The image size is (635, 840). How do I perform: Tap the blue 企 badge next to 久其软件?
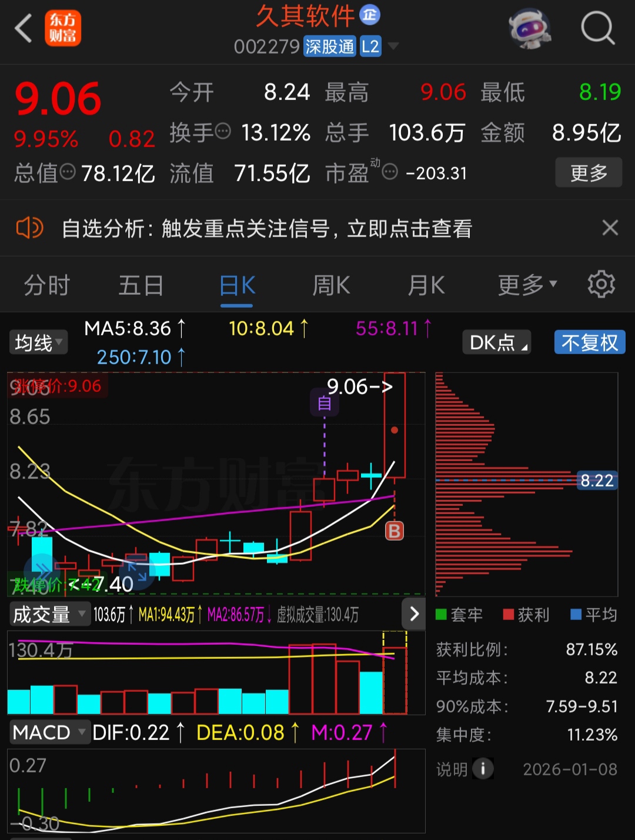(370, 15)
